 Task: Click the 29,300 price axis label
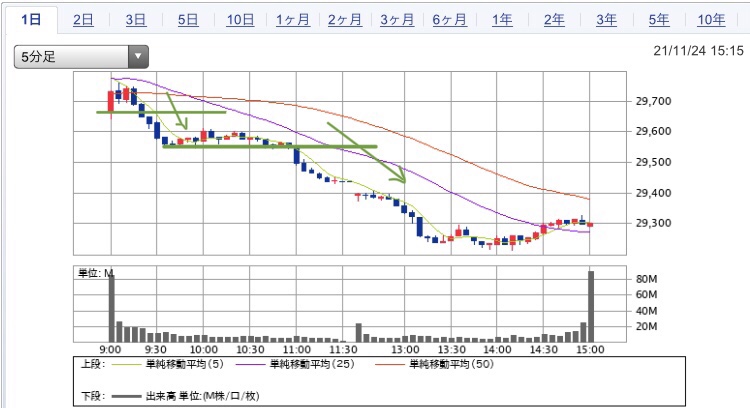pyautogui.click(x=653, y=223)
